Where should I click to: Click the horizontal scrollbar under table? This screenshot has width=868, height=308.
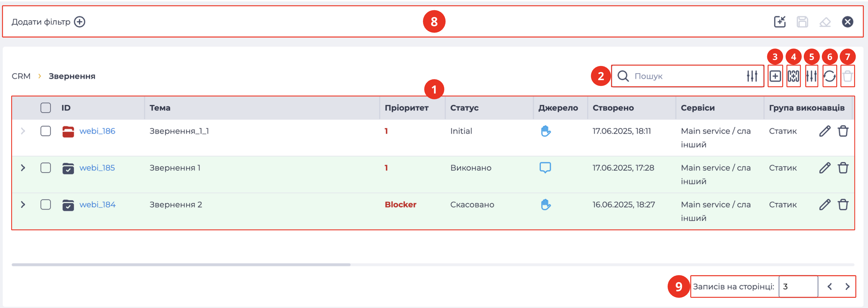[x=181, y=265]
